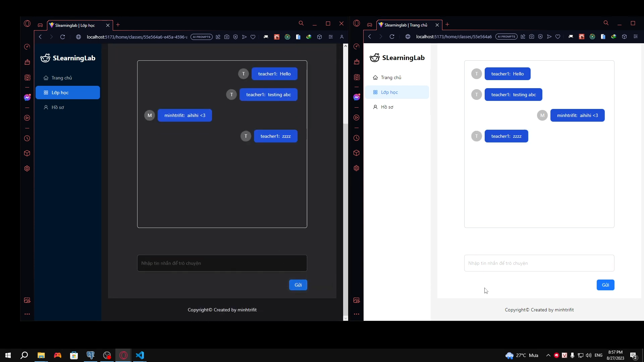
Task: Open the settings gear in the sidebar
Action: point(27,169)
